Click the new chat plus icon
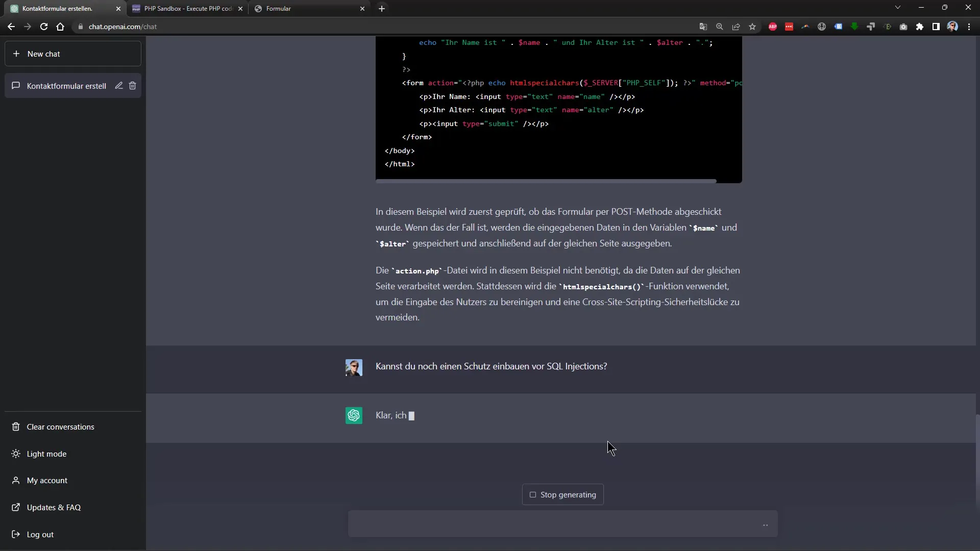Screen dimensions: 980x551 point(16,54)
